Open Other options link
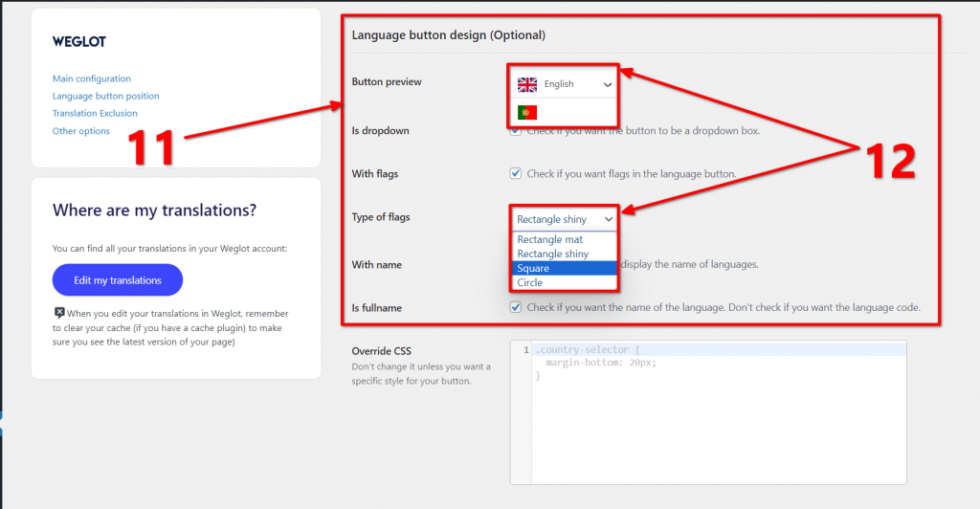This screenshot has width=980, height=509. tap(81, 130)
